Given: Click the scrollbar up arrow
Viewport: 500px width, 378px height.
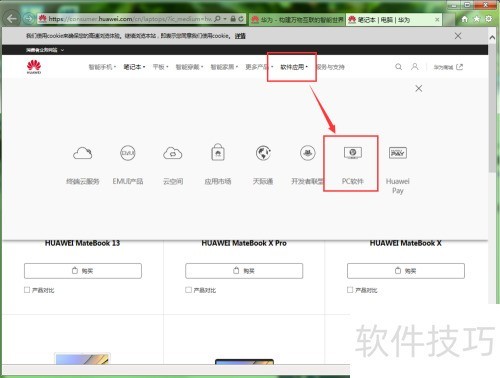Looking at the screenshot, I should [x=492, y=37].
